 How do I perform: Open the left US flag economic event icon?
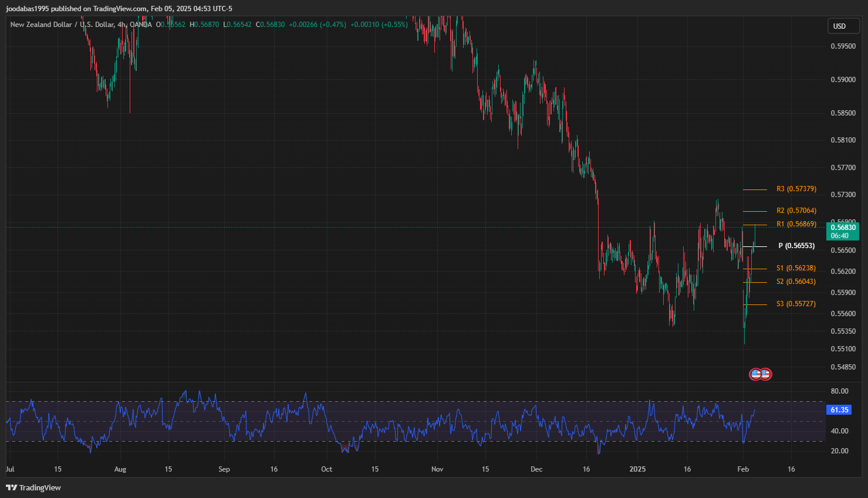pyautogui.click(x=756, y=374)
